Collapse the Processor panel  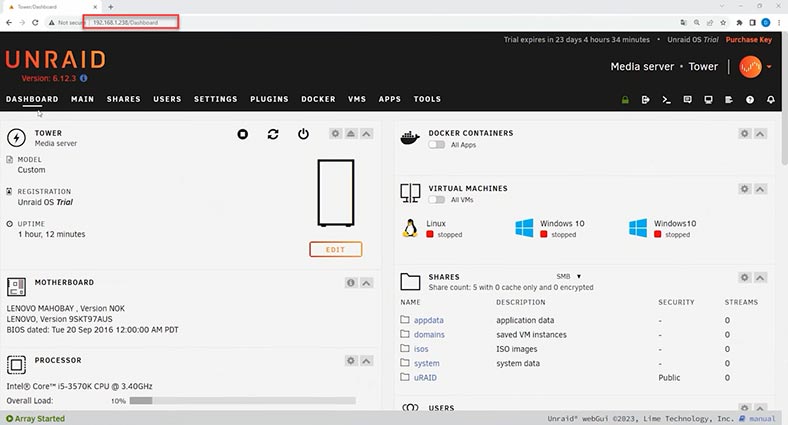coord(366,361)
